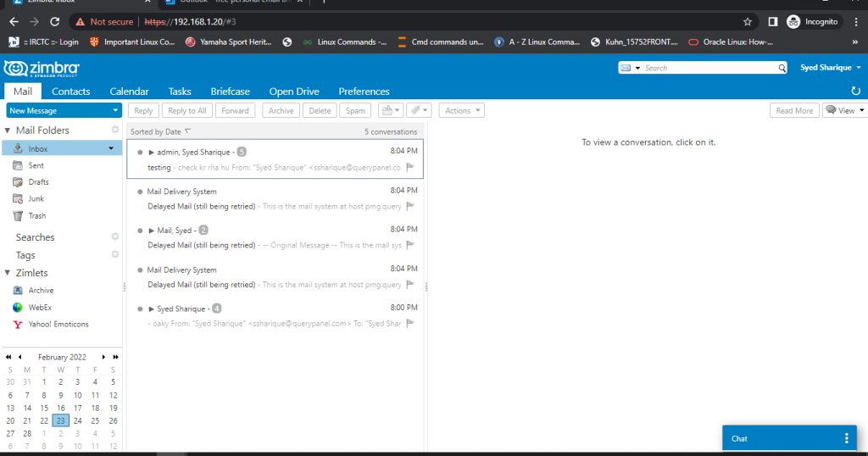The width and height of the screenshot is (868, 456).
Task: Click the WebEx zimlet
Action: [40, 308]
